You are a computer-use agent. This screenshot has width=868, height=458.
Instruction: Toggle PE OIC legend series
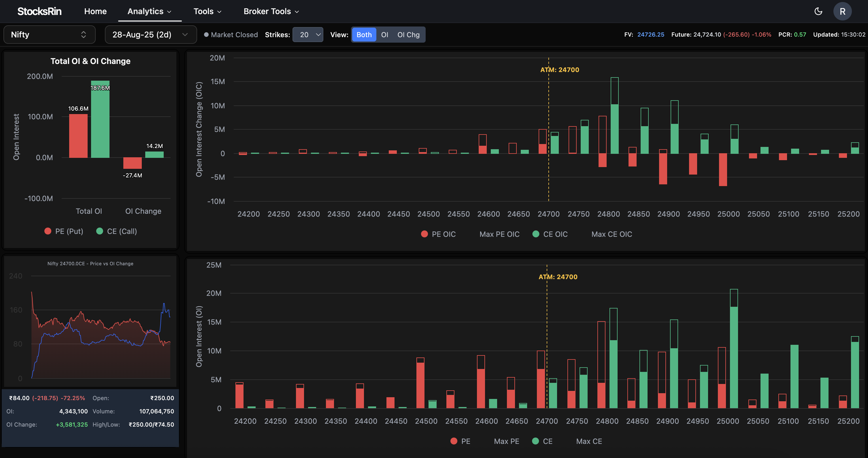click(438, 234)
